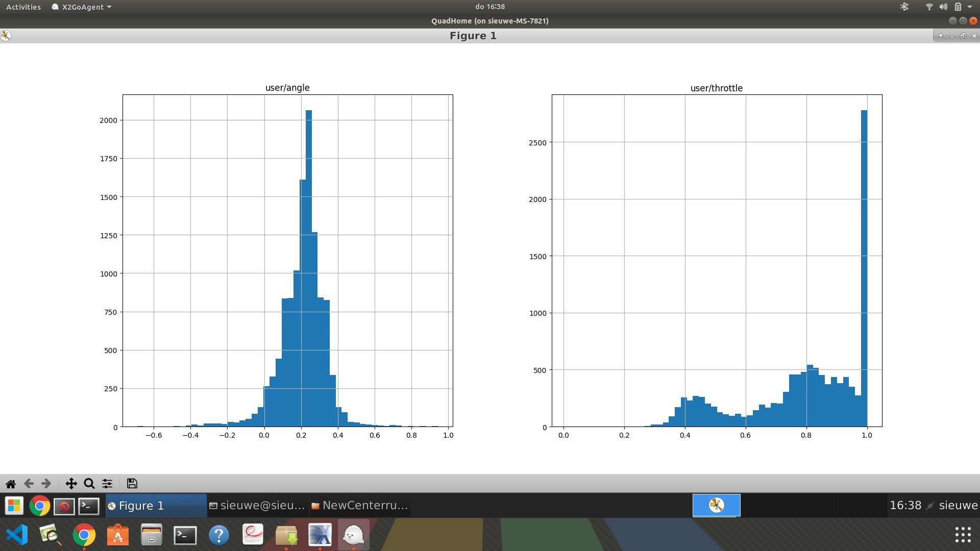Save the figure with the floppy icon

point(132,484)
